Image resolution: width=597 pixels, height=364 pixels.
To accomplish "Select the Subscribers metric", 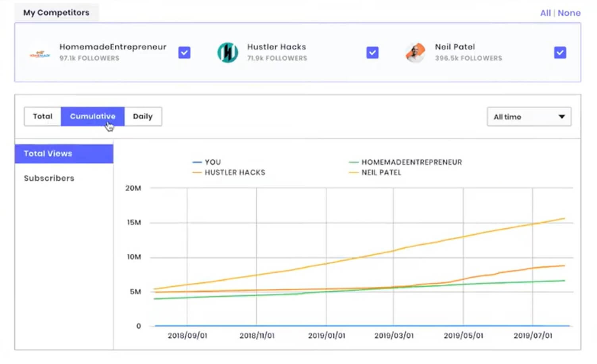I will pyautogui.click(x=49, y=178).
